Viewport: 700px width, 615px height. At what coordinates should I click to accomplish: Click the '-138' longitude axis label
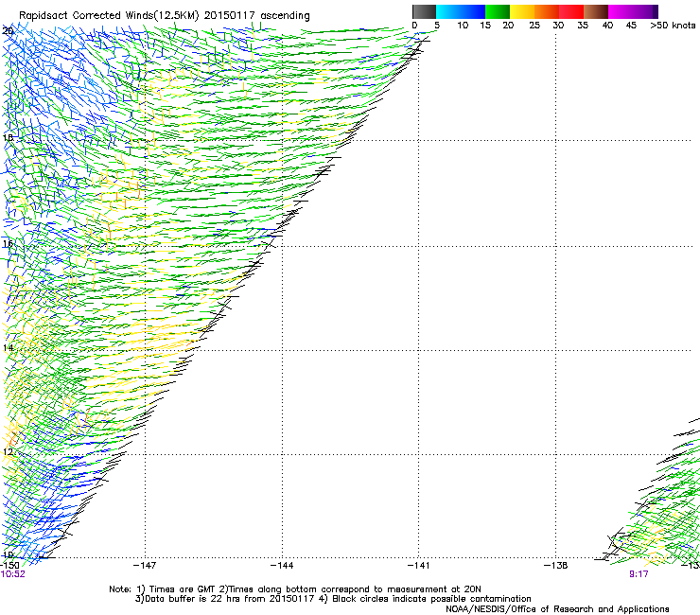pos(556,566)
